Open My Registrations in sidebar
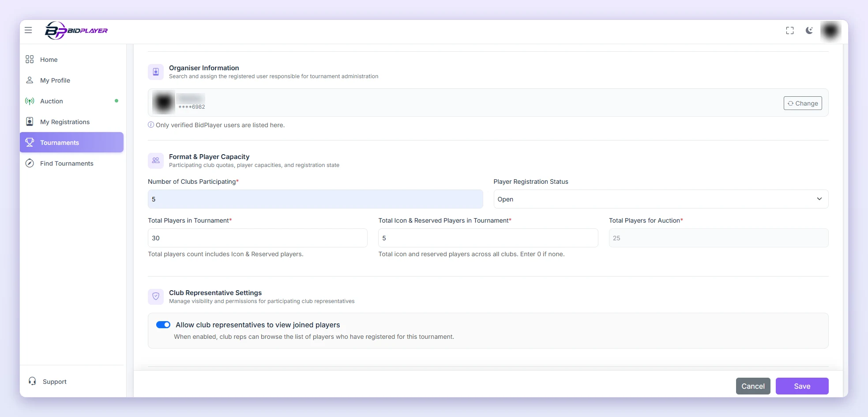This screenshot has height=417, width=868. [x=71, y=122]
